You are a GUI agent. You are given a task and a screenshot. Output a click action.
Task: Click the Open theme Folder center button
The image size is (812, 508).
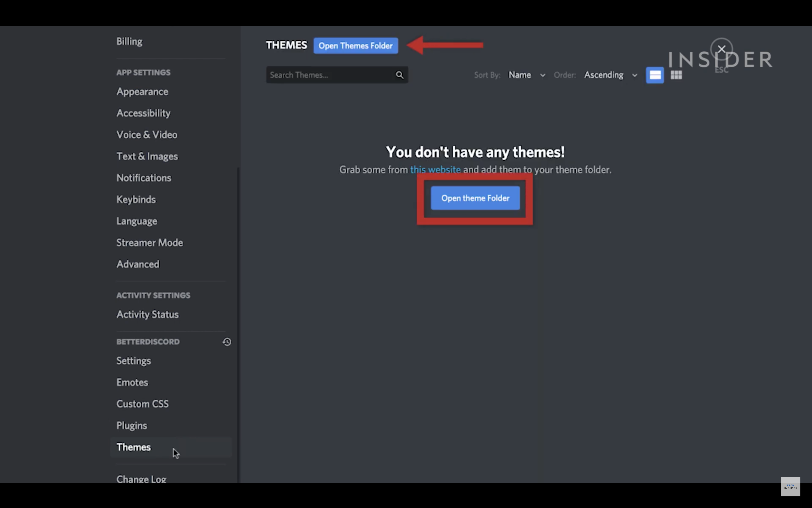pyautogui.click(x=475, y=198)
